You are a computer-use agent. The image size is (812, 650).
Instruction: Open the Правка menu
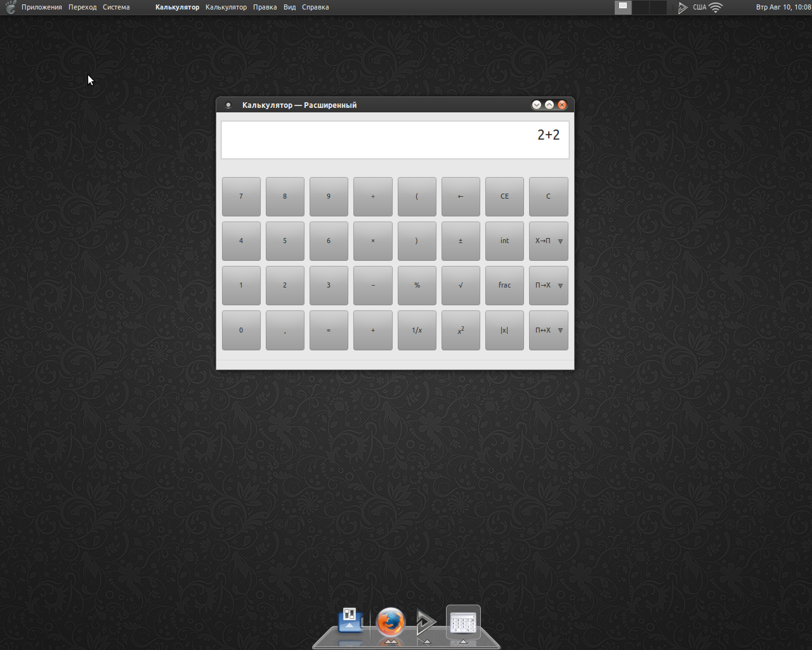pyautogui.click(x=265, y=8)
